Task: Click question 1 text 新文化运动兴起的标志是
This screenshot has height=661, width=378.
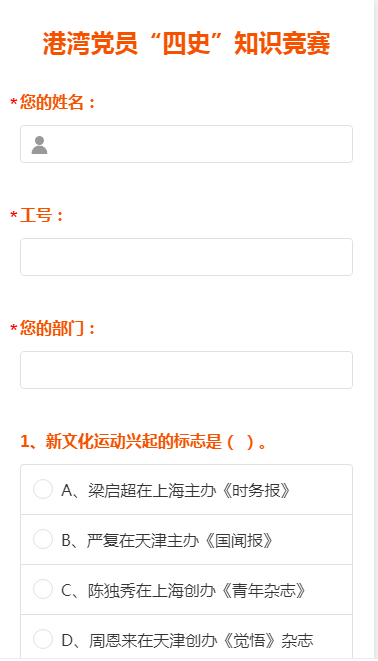Action: [x=134, y=441]
